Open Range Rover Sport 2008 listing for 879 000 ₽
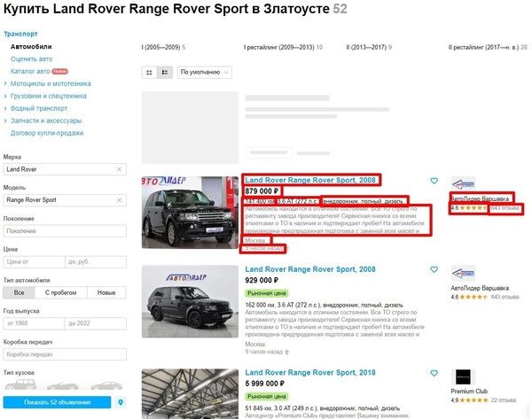 pyautogui.click(x=310, y=180)
